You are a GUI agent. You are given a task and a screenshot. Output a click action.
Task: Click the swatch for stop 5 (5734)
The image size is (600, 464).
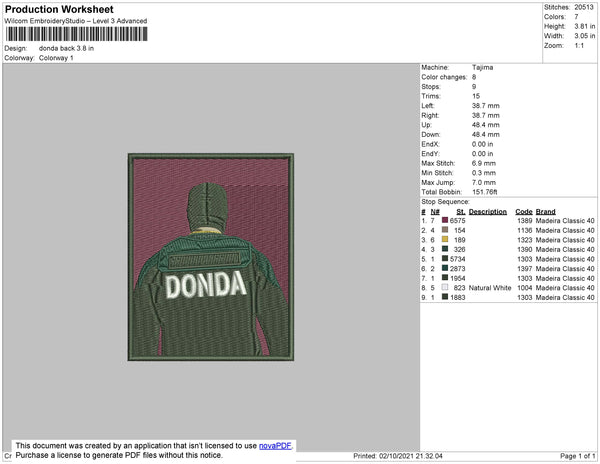pyautogui.click(x=445, y=258)
